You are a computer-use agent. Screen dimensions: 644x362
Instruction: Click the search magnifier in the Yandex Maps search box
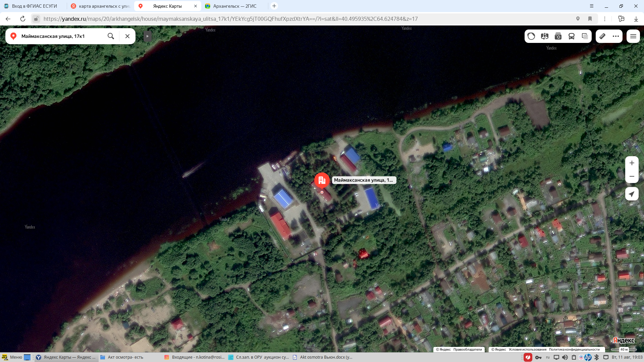click(111, 36)
